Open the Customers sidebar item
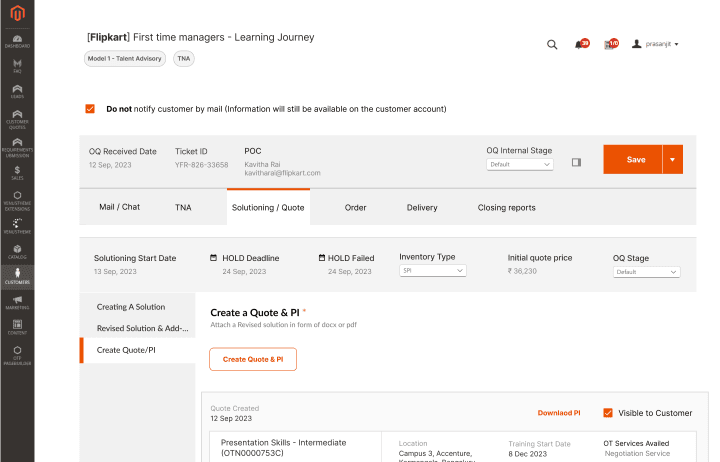This screenshot has height=462, width=720. 17,276
